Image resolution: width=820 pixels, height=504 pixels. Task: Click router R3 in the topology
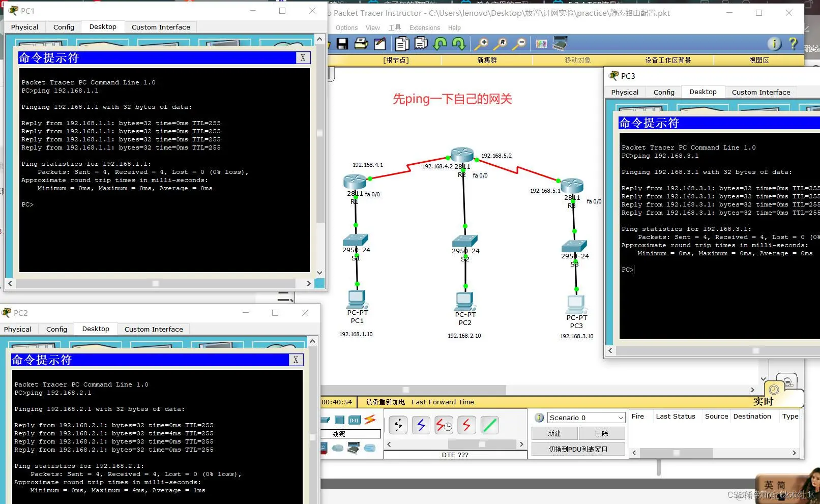point(572,186)
